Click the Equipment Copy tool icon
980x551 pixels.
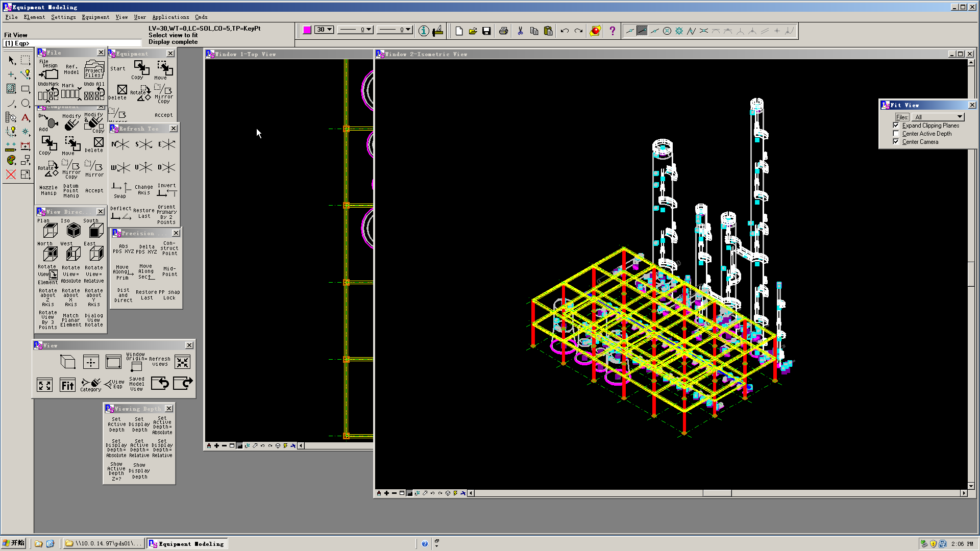tap(141, 68)
